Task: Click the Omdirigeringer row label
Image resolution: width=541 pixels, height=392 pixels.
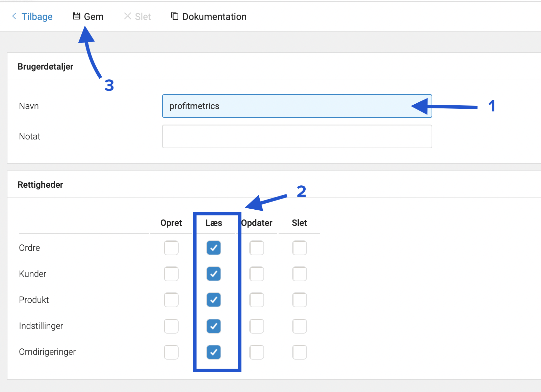Action: coord(47,352)
